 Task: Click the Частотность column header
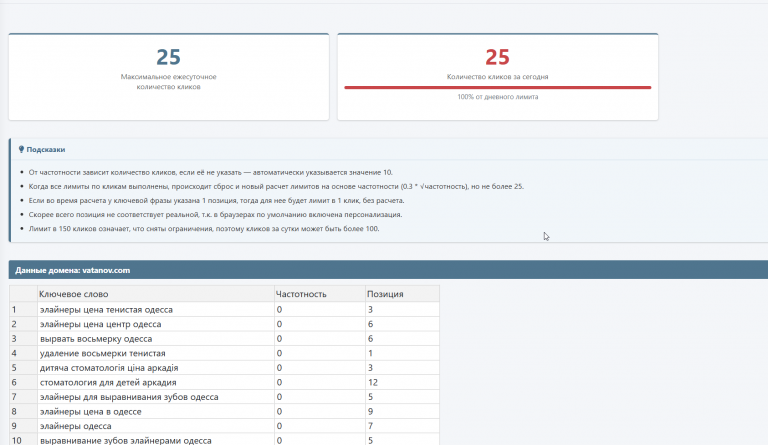[320, 294]
